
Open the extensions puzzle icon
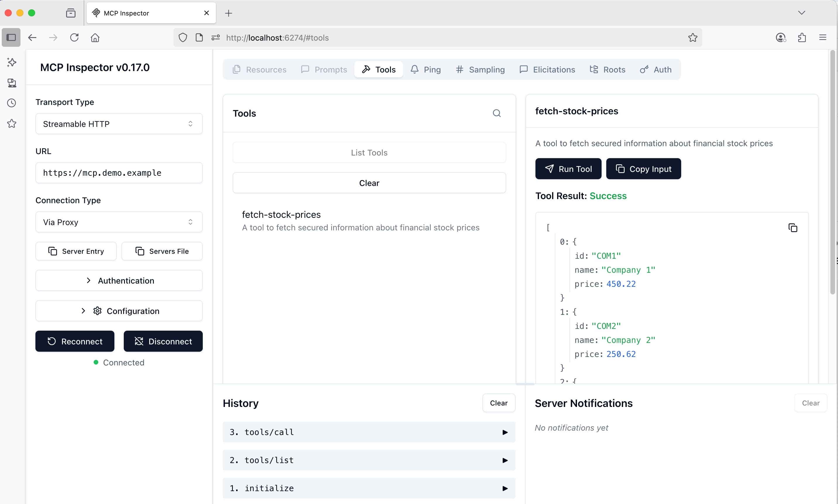point(802,37)
